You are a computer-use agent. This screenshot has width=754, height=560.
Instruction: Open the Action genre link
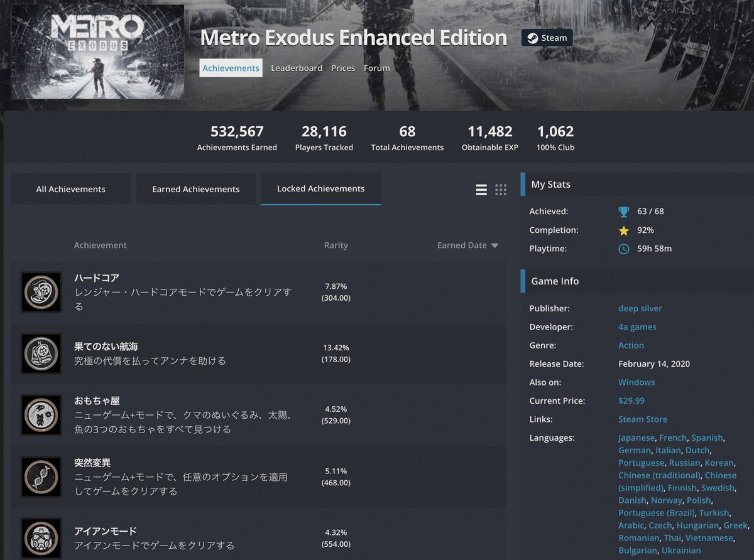pyautogui.click(x=631, y=345)
